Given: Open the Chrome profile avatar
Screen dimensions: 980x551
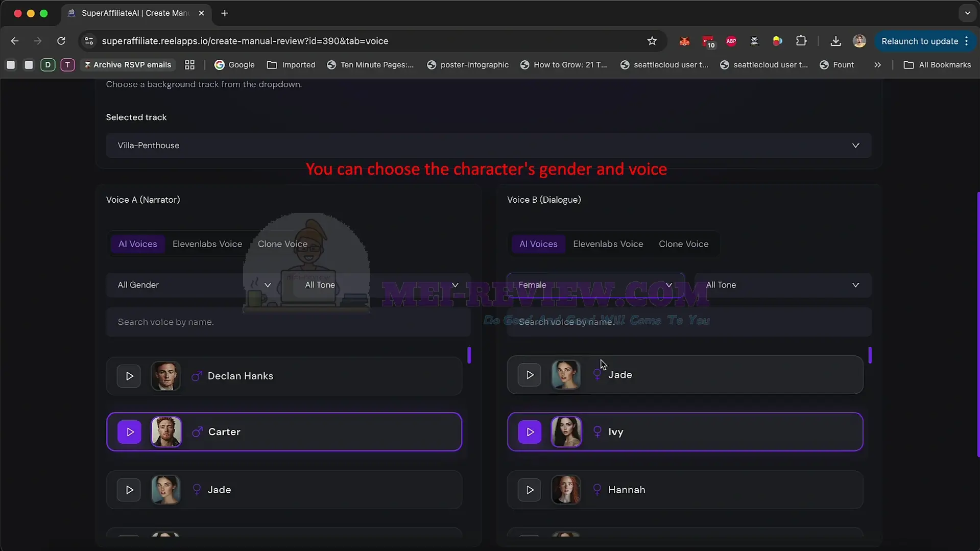Looking at the screenshot, I should click(859, 41).
